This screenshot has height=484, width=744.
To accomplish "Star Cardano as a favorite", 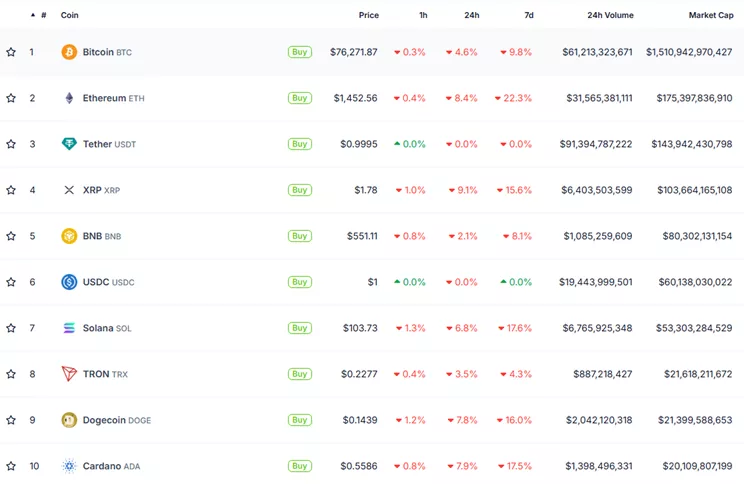I will (x=11, y=466).
